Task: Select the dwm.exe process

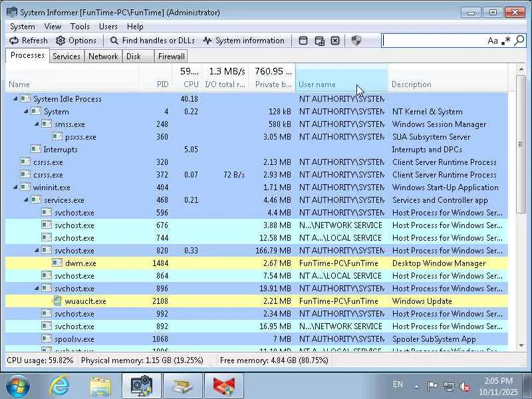Action: 257,263
